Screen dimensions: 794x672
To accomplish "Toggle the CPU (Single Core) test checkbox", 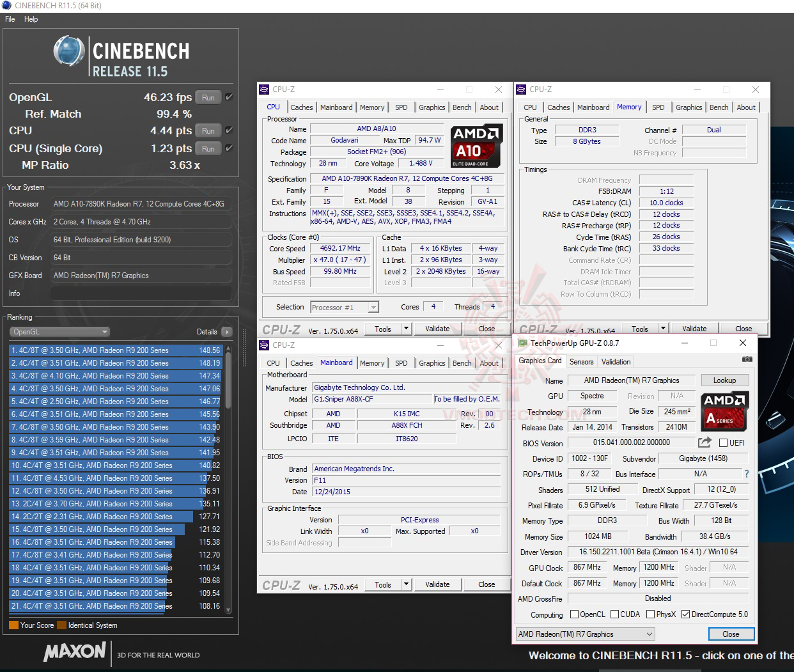I will coord(229,148).
